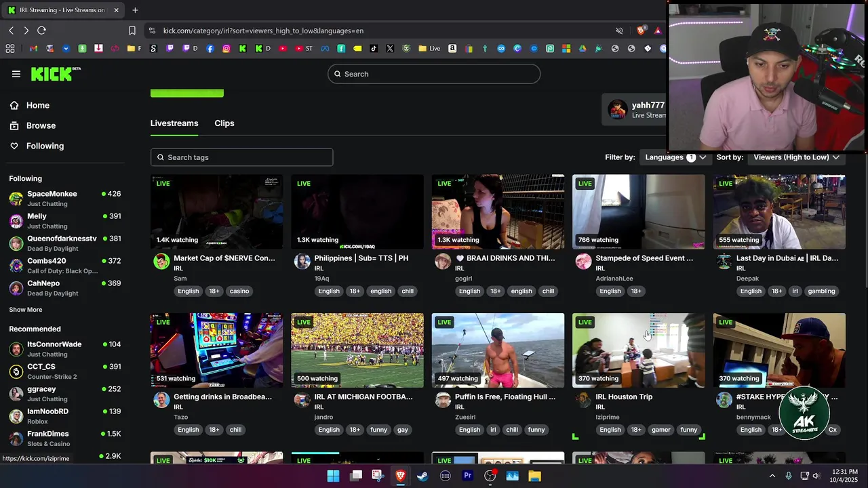The width and height of the screenshot is (868, 488).
Task: Open the Live bookmarks folder
Action: point(429,49)
